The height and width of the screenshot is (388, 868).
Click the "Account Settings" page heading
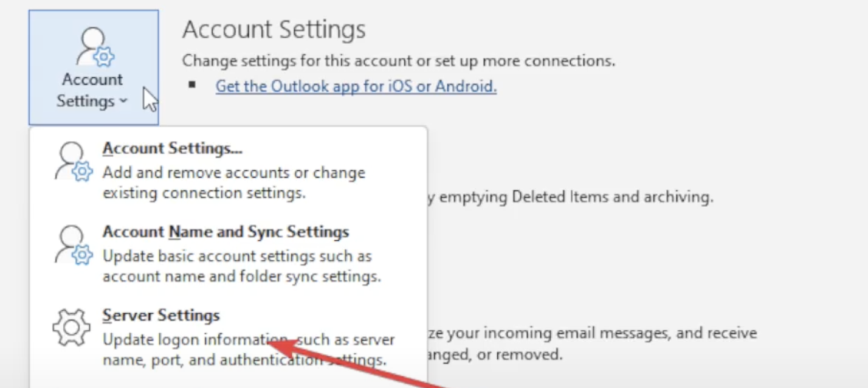click(274, 29)
